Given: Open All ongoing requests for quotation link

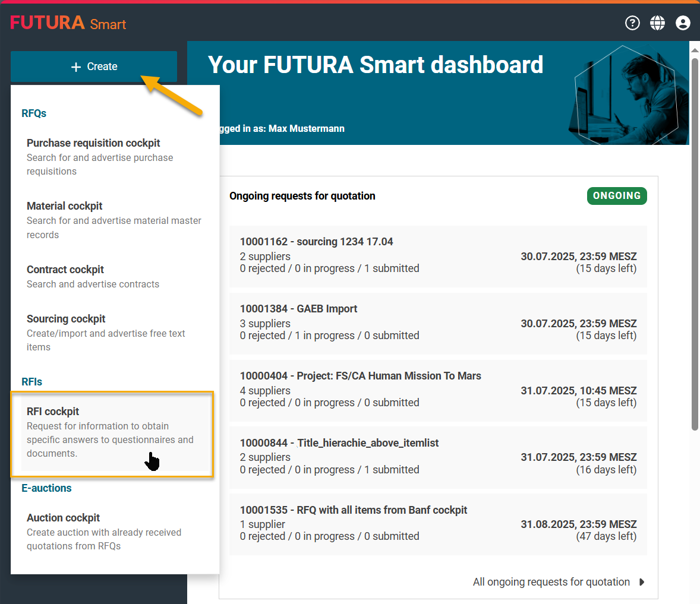Looking at the screenshot, I should pyautogui.click(x=551, y=582).
